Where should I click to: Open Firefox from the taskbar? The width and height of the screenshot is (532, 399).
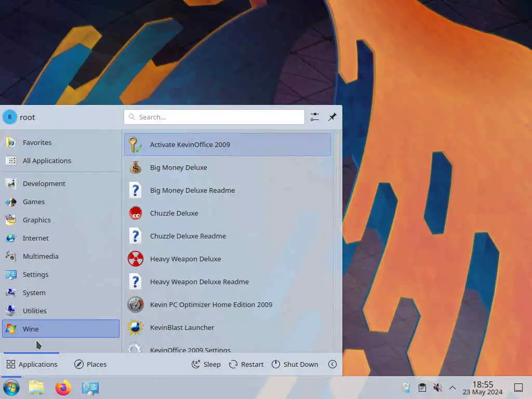pyautogui.click(x=63, y=388)
